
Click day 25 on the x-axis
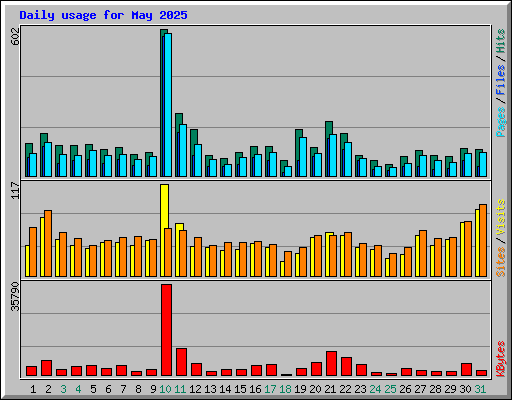coord(390,389)
